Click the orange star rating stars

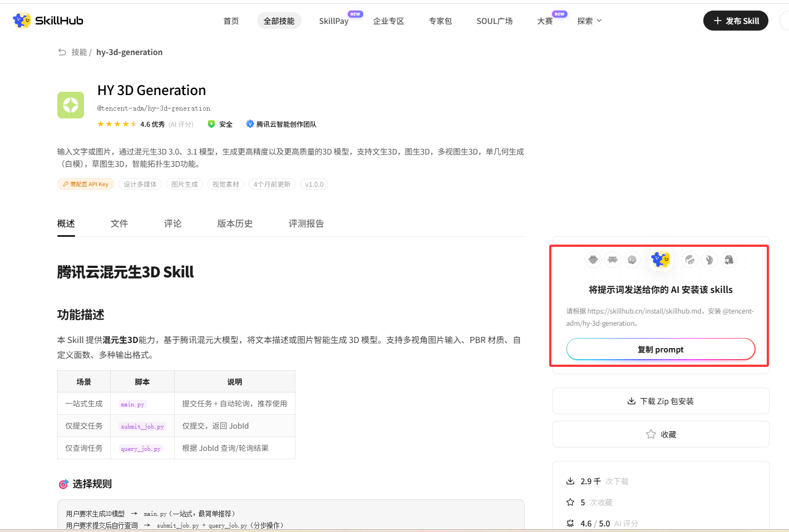pyautogui.click(x=117, y=124)
